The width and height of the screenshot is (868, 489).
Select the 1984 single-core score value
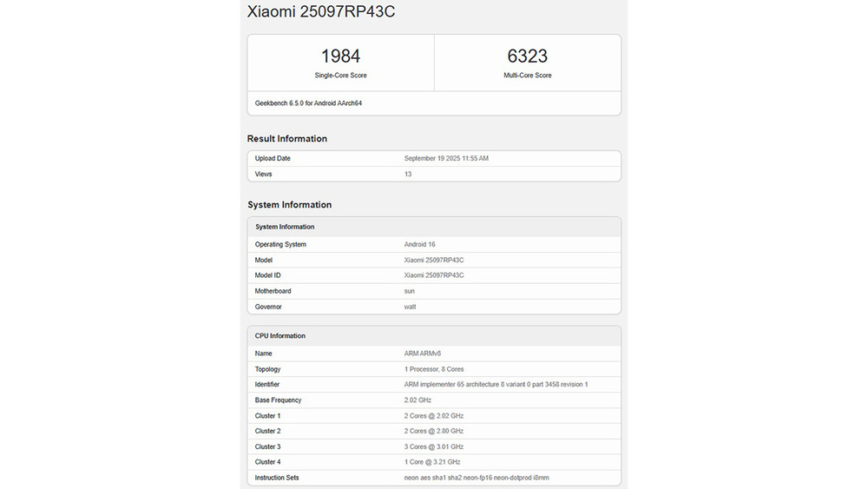click(340, 56)
